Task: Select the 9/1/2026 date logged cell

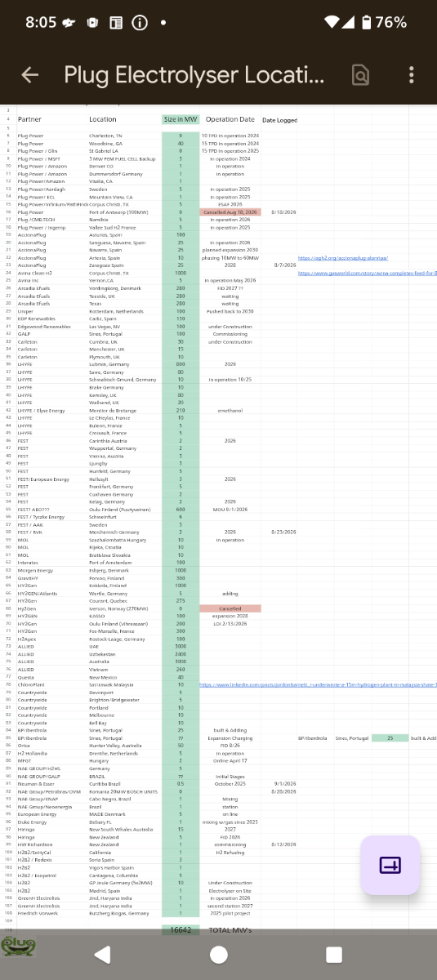Action: (x=285, y=783)
